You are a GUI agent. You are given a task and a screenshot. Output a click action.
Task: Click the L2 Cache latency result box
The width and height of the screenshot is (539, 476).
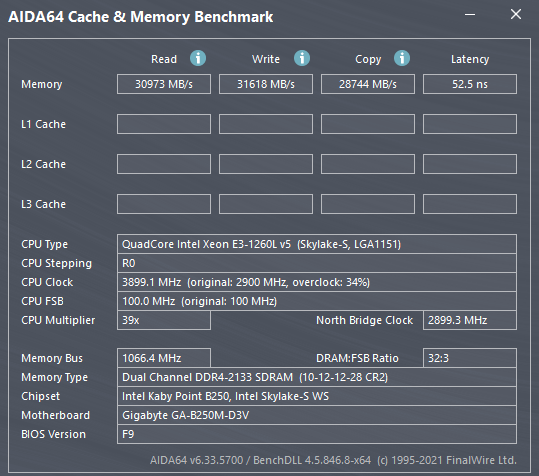tap(470, 164)
